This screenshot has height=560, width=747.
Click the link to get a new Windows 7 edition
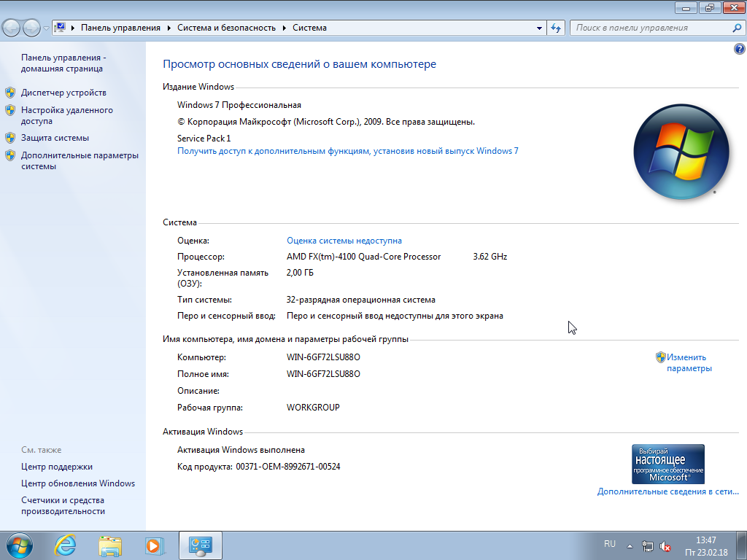[348, 151]
